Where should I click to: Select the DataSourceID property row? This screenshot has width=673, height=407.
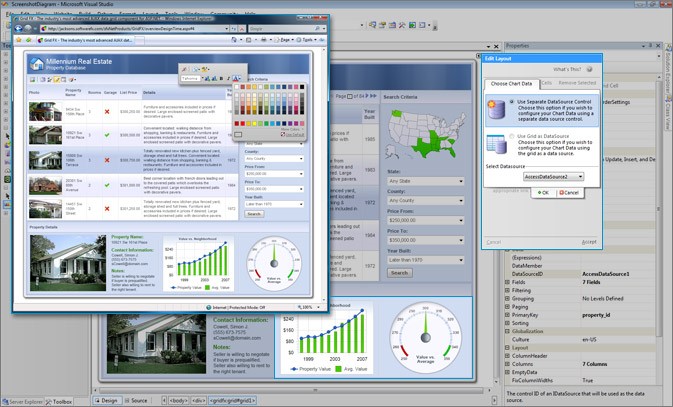[580, 274]
